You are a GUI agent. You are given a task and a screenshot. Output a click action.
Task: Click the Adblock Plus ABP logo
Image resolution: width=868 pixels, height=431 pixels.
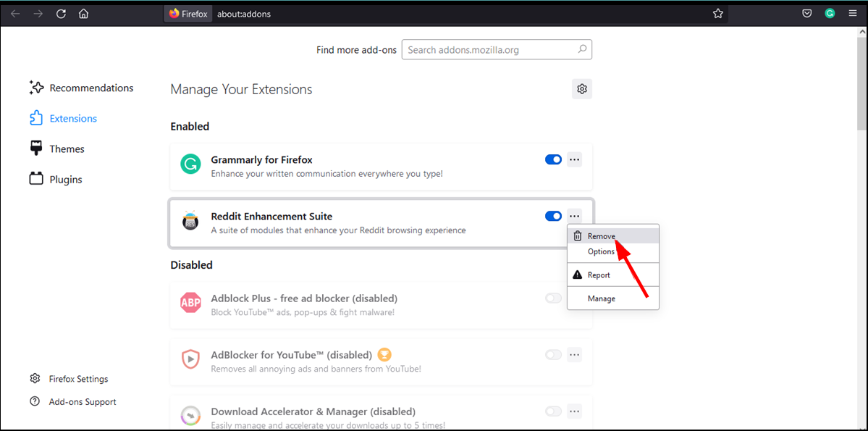pos(190,303)
